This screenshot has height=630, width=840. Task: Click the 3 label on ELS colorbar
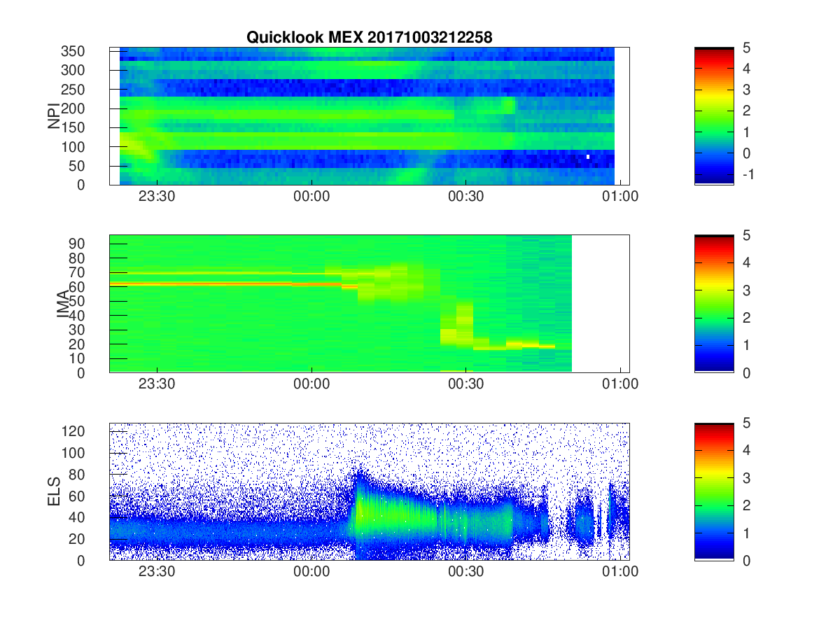click(x=746, y=477)
